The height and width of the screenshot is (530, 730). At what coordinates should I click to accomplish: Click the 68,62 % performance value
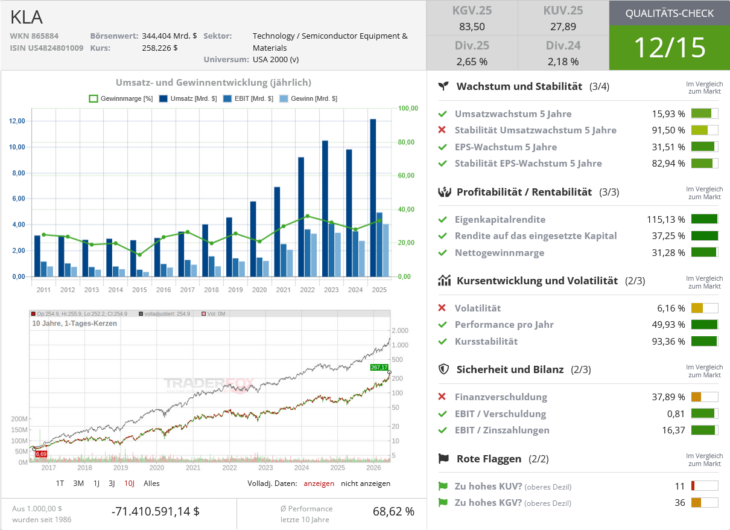pos(393,511)
